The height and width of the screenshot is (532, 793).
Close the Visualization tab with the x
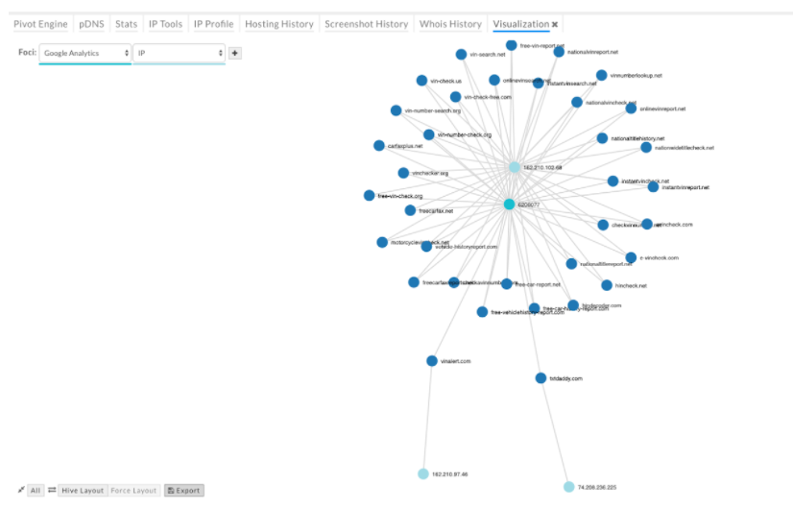point(555,24)
